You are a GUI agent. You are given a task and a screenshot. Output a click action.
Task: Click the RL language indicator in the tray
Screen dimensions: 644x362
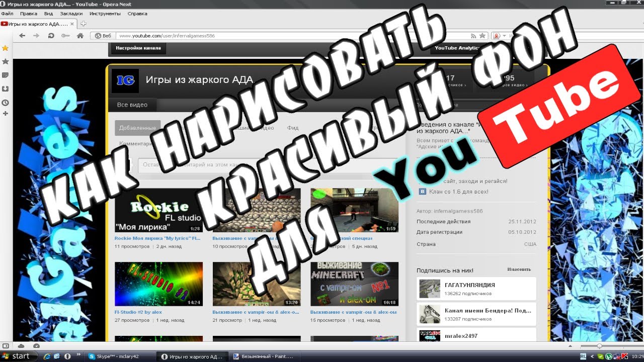tap(583, 356)
